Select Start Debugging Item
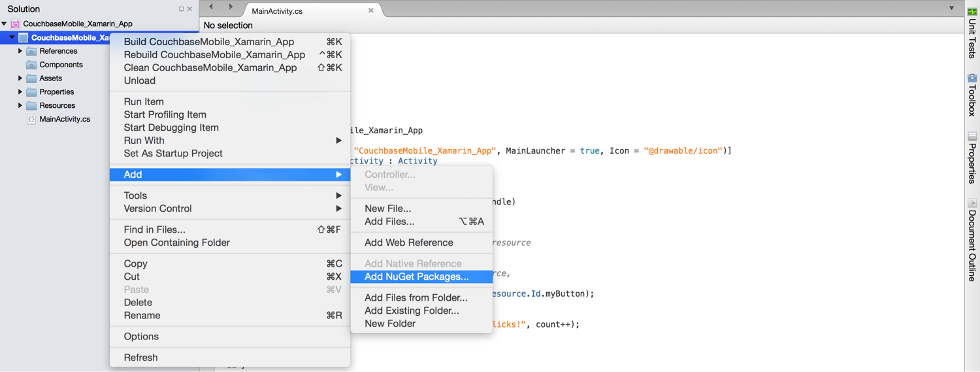This screenshot has width=980, height=372. pyautogui.click(x=230, y=128)
